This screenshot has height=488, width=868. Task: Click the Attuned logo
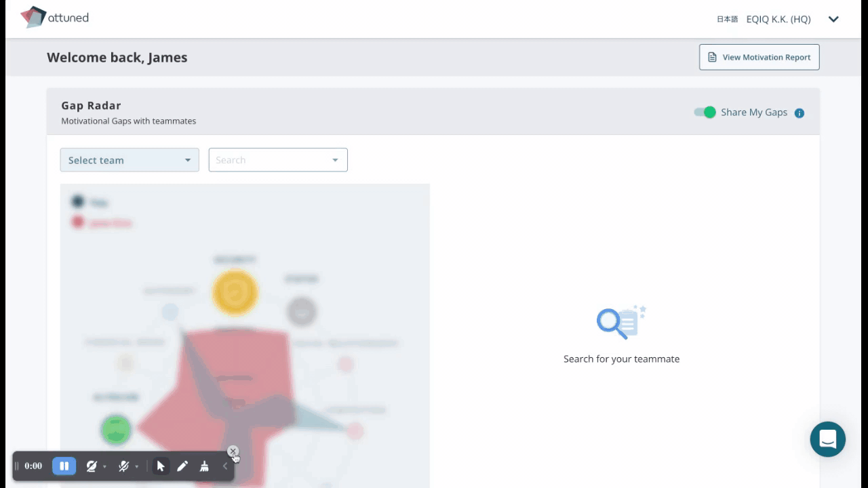54,18
